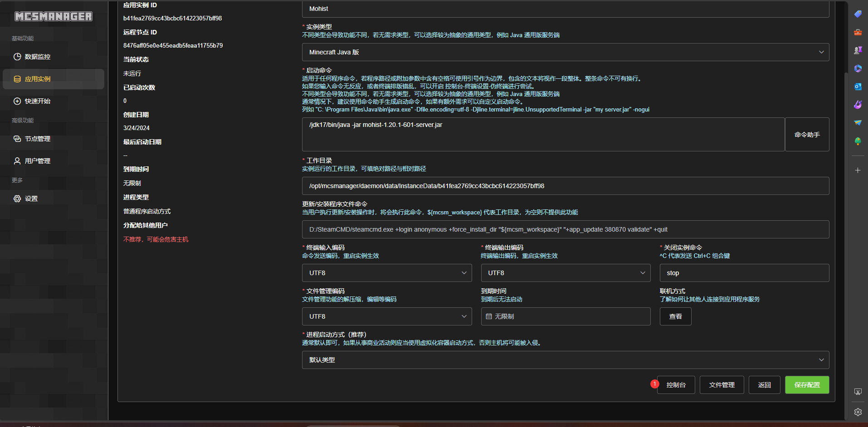
Task: Edit the update/install command field
Action: click(566, 229)
